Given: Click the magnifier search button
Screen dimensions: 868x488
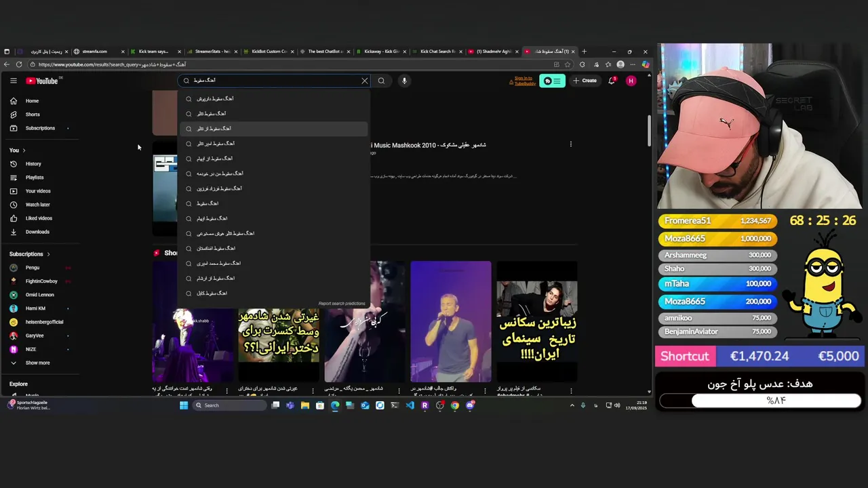Looking at the screenshot, I should (381, 81).
